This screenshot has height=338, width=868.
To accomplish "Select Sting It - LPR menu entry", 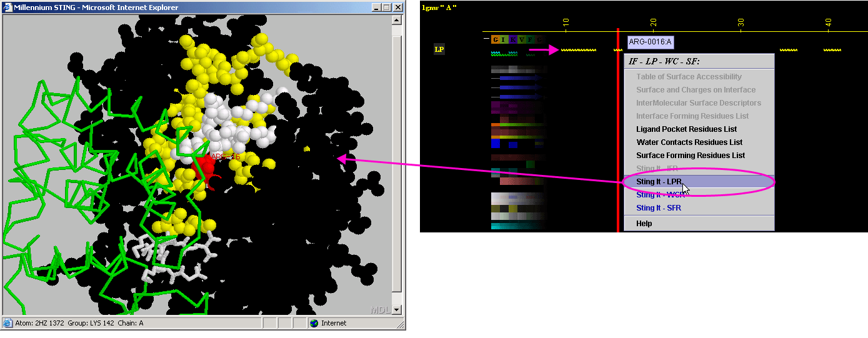I will pos(659,182).
